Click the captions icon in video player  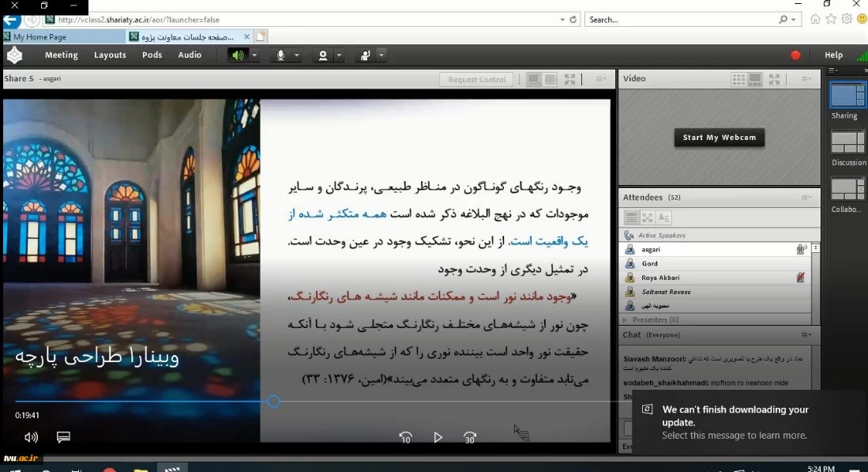click(63, 437)
